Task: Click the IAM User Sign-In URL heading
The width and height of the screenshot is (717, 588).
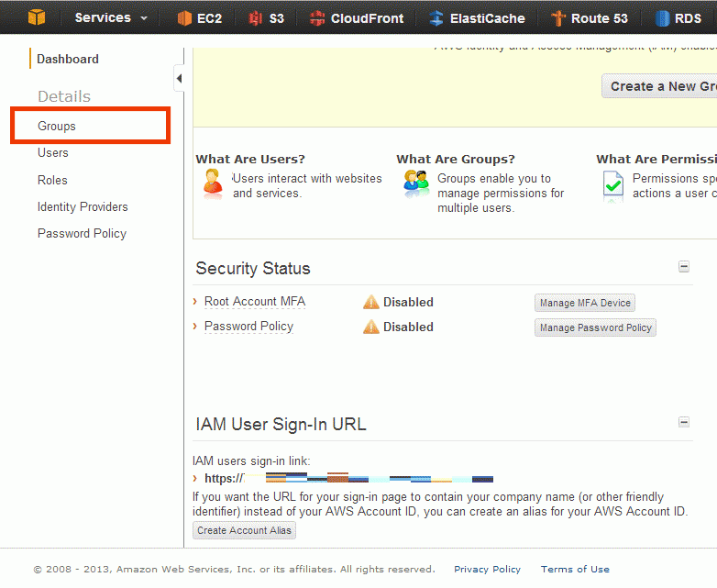Action: 281,424
